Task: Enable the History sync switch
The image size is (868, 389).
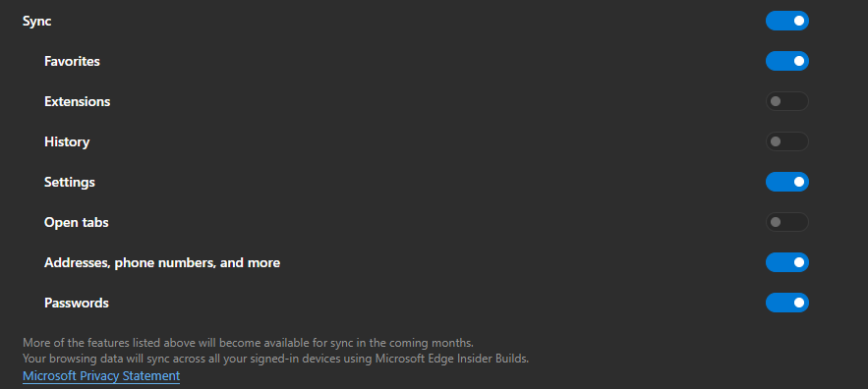Action: [786, 141]
